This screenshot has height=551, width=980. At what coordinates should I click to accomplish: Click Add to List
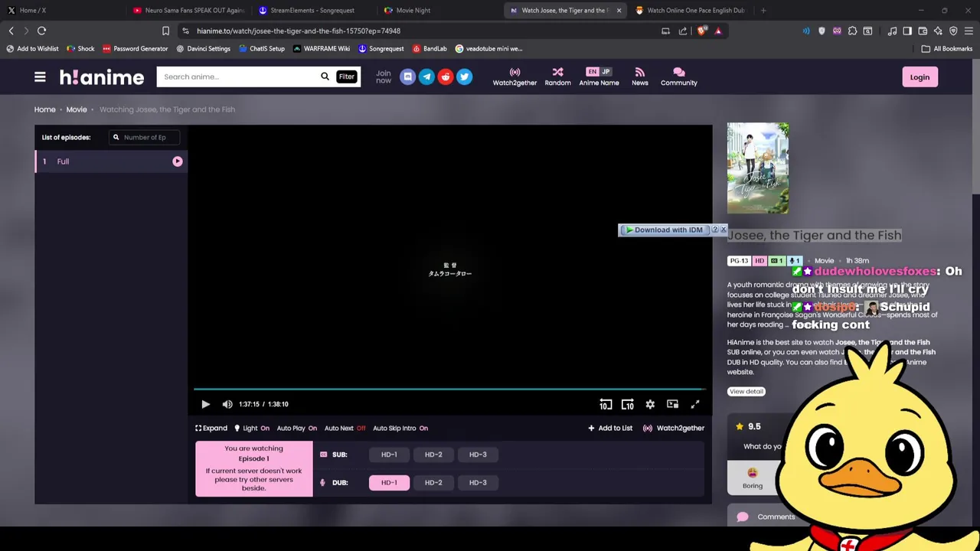point(610,428)
